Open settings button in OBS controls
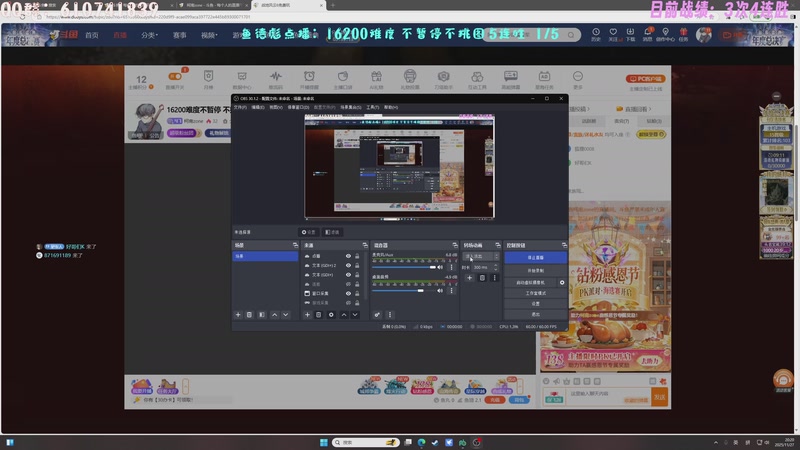Image resolution: width=800 pixels, height=450 pixels. tap(535, 304)
